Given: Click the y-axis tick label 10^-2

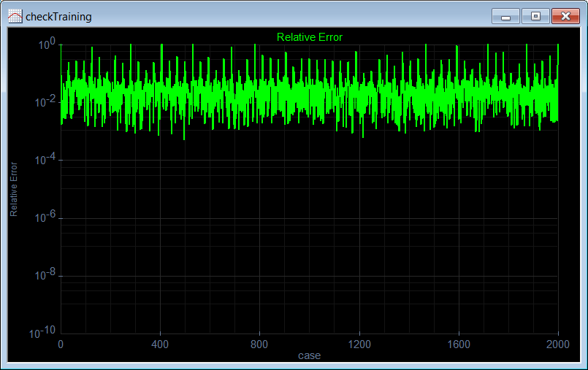Looking at the screenshot, I should pyautogui.click(x=45, y=101).
